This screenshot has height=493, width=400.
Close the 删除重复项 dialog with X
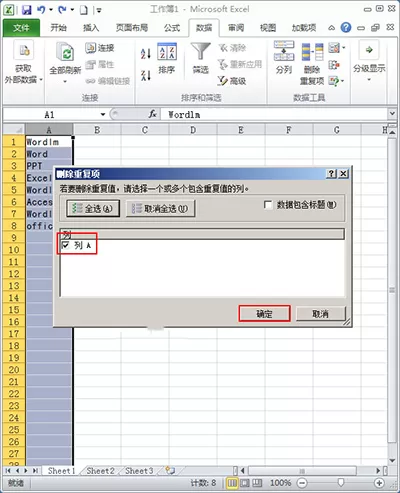pyautogui.click(x=343, y=173)
